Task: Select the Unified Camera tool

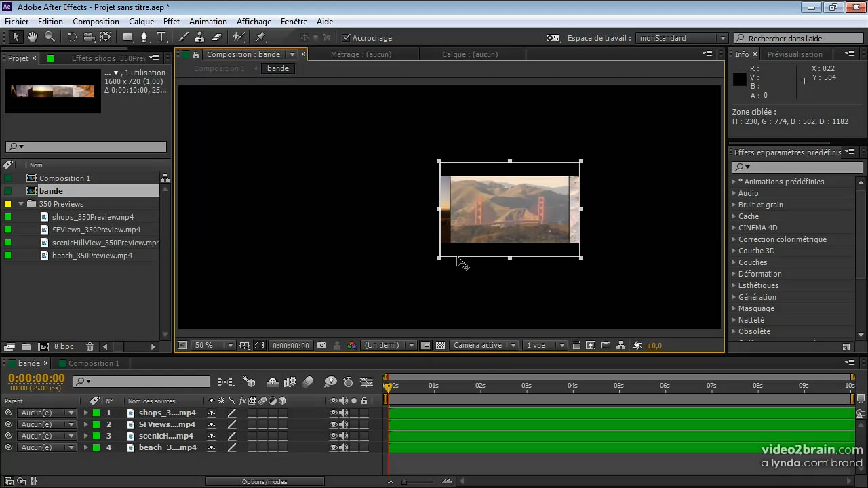Action: [x=89, y=37]
